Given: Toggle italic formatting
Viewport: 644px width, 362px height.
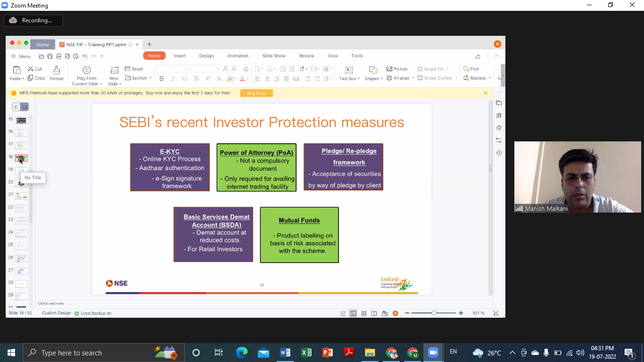Looking at the screenshot, I should tap(173, 78).
